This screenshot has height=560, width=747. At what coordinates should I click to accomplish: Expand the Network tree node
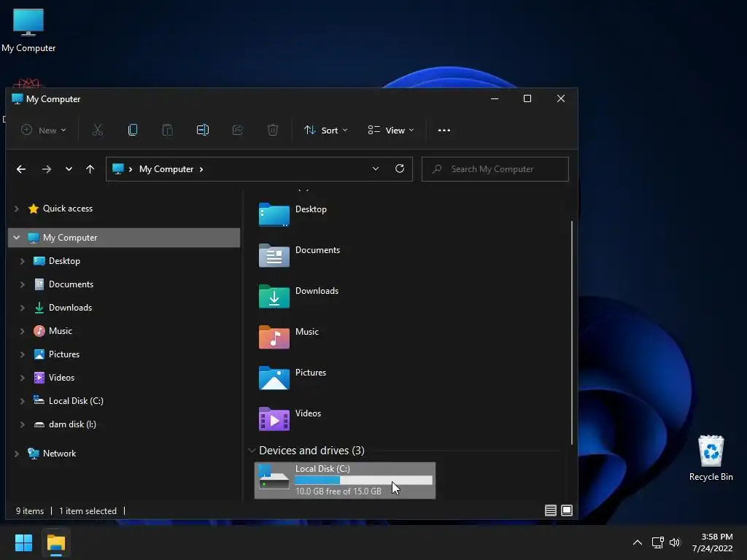coord(16,454)
